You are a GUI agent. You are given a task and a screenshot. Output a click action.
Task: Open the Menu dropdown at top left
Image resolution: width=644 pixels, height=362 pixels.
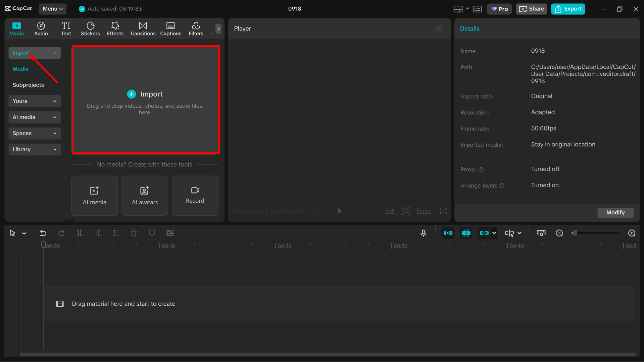point(52,9)
